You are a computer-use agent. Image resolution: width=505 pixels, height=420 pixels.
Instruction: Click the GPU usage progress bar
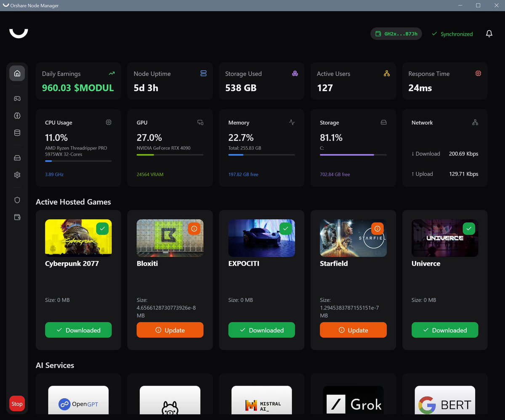pos(170,155)
